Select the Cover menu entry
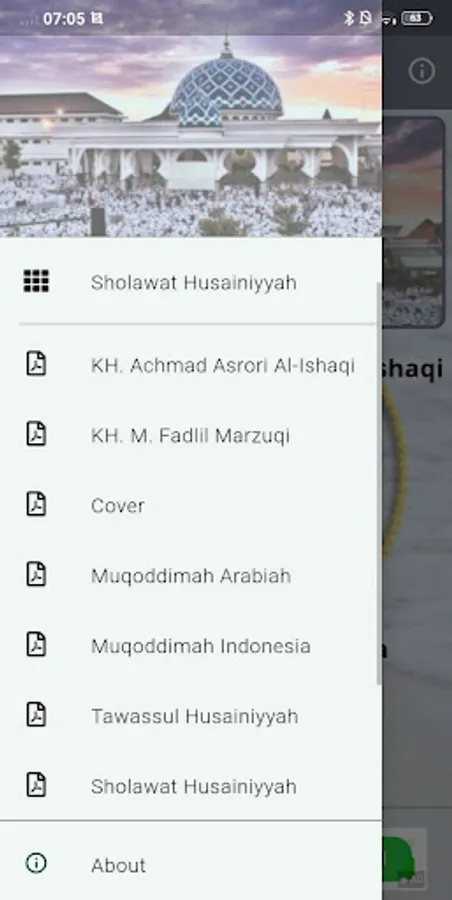452x900 pixels. [191, 505]
